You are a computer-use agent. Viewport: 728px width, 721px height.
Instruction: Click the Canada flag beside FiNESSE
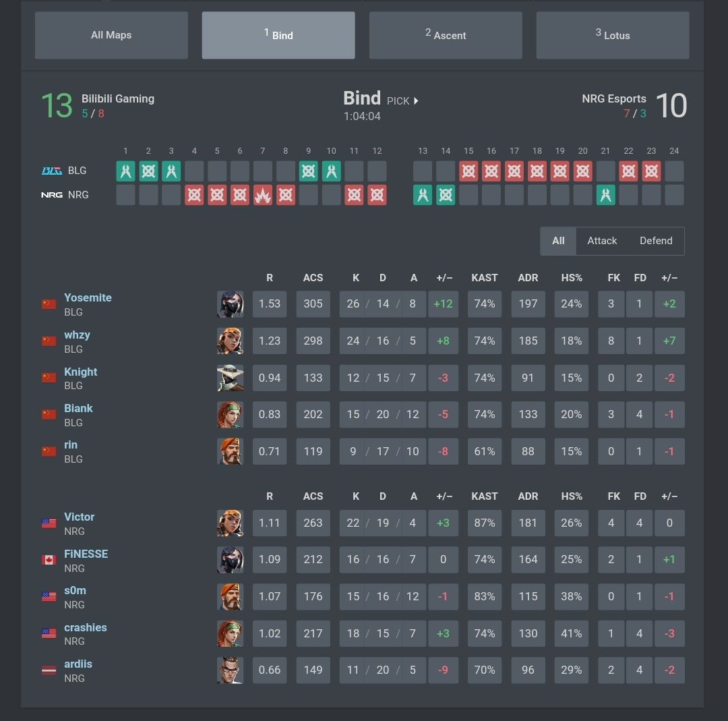[48, 560]
